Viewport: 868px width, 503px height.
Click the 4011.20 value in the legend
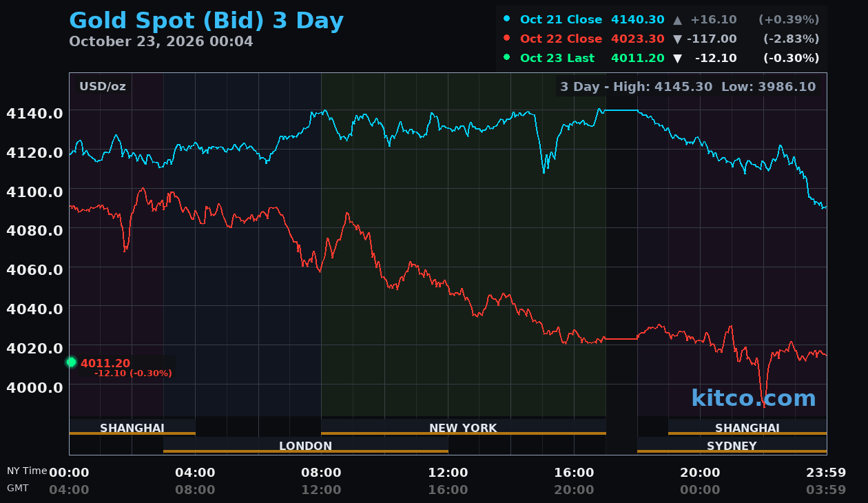pyautogui.click(x=638, y=59)
